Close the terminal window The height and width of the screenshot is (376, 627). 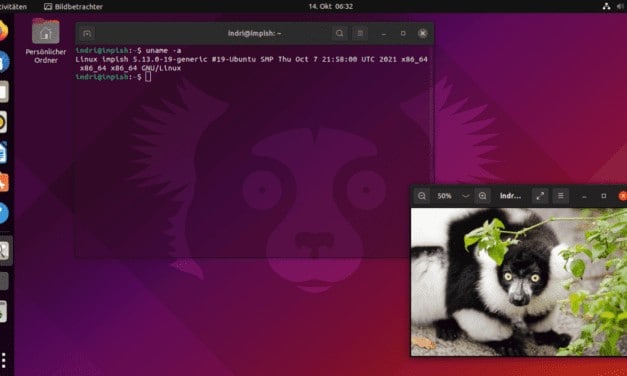423,34
